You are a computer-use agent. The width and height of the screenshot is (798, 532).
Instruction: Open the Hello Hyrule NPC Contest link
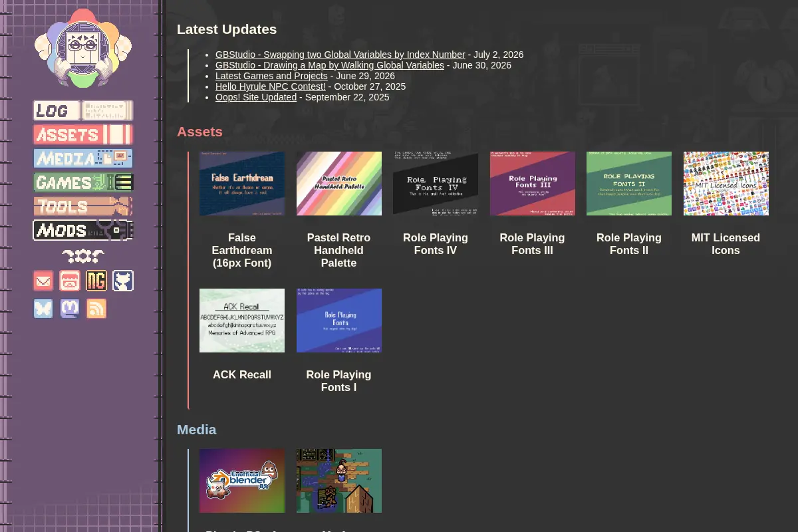[270, 86]
